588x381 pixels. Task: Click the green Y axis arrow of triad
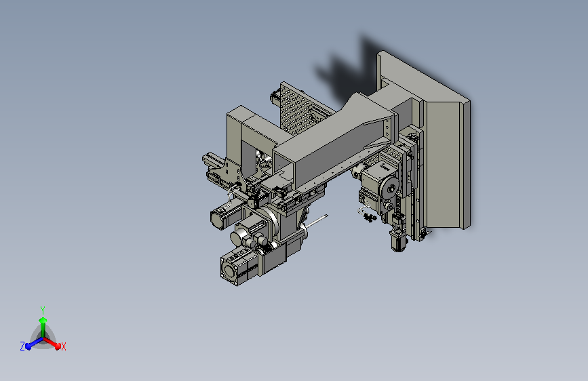coord(43,326)
